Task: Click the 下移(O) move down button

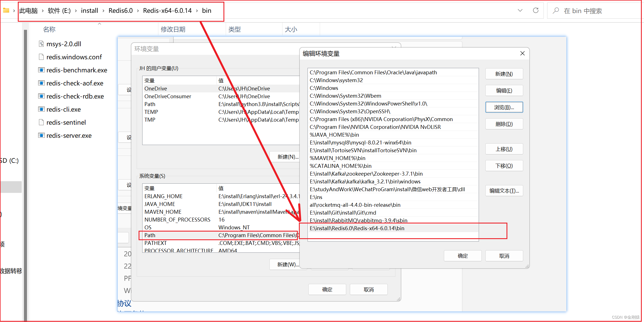Action: pos(504,166)
